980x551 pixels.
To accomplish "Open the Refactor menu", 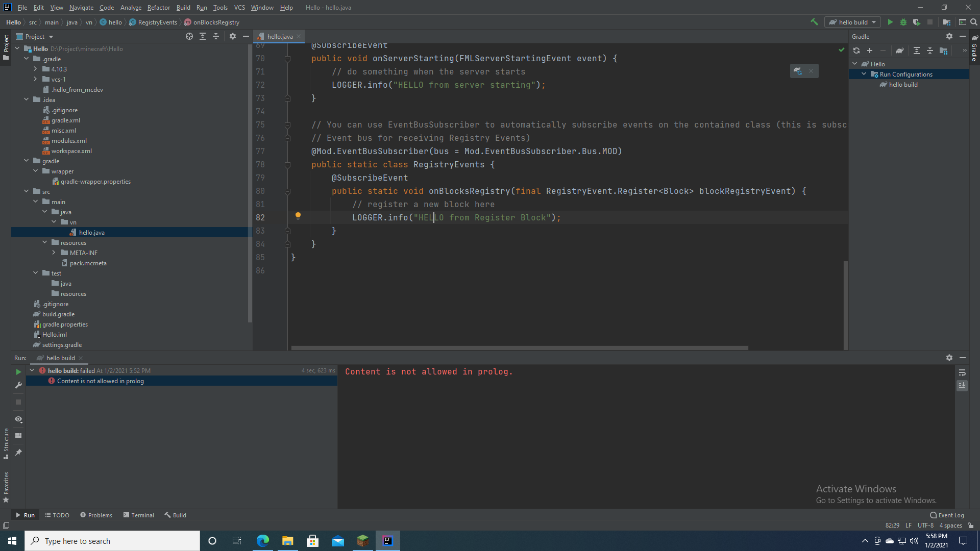I will click(158, 8).
